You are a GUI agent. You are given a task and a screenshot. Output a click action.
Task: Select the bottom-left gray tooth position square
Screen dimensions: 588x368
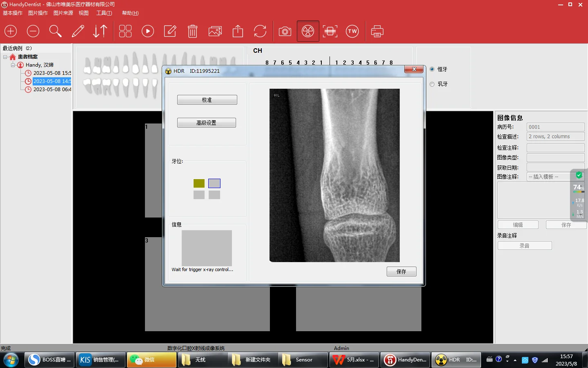199,195
